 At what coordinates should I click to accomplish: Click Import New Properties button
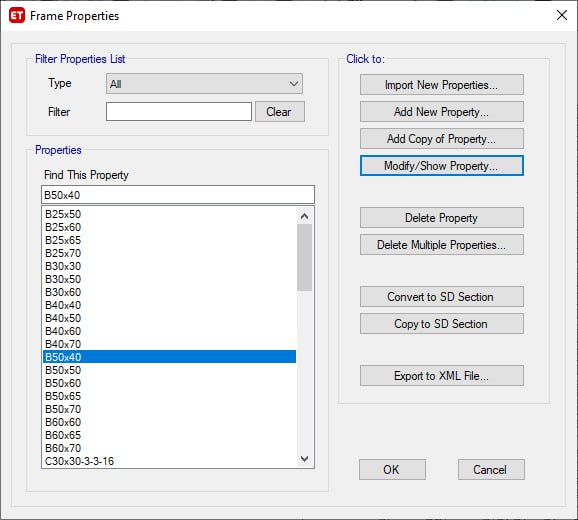click(x=442, y=85)
